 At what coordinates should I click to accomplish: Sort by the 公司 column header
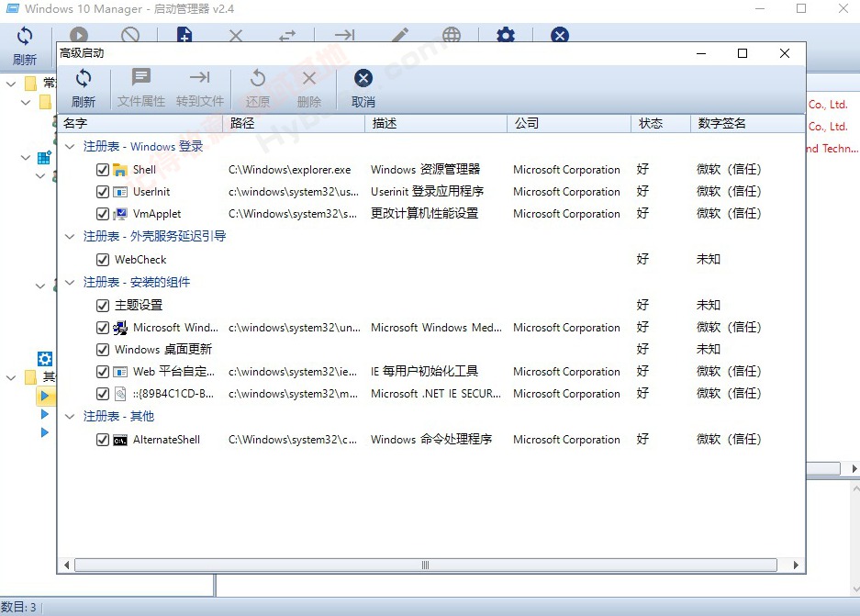(569, 123)
